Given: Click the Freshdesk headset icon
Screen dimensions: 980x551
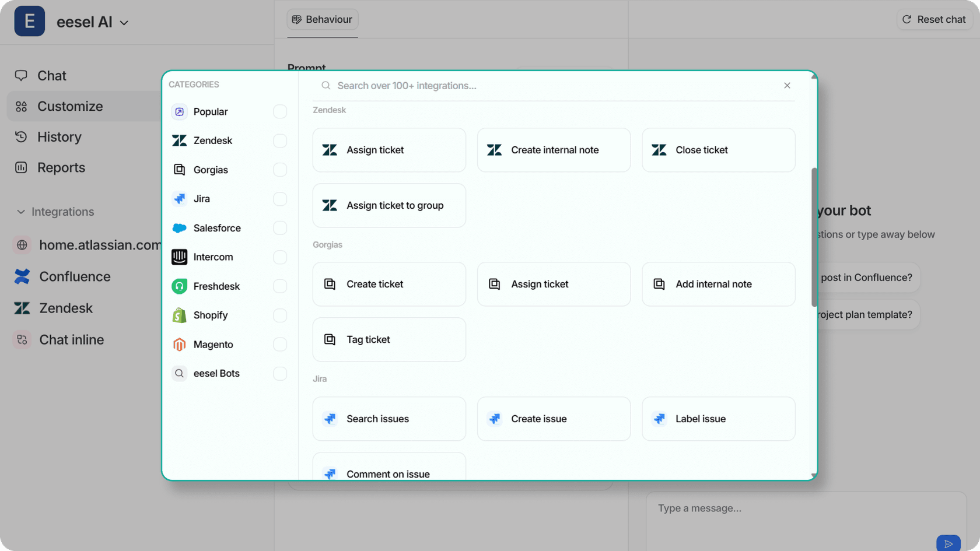Looking at the screenshot, I should (179, 286).
